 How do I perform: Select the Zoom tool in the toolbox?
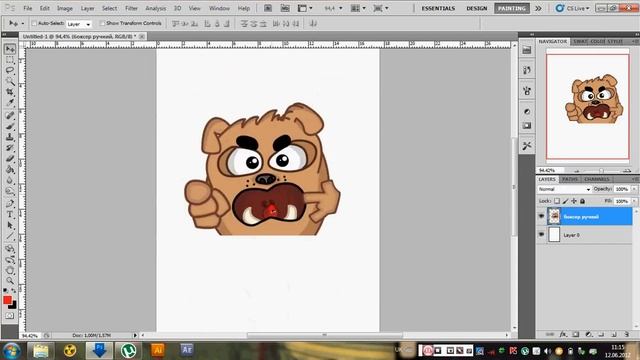pyautogui.click(x=10, y=280)
